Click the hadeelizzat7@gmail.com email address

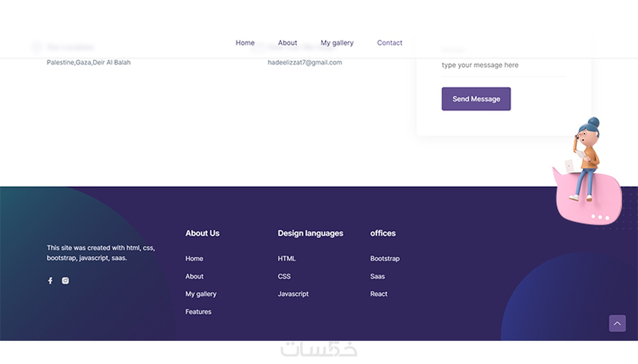pyautogui.click(x=305, y=62)
